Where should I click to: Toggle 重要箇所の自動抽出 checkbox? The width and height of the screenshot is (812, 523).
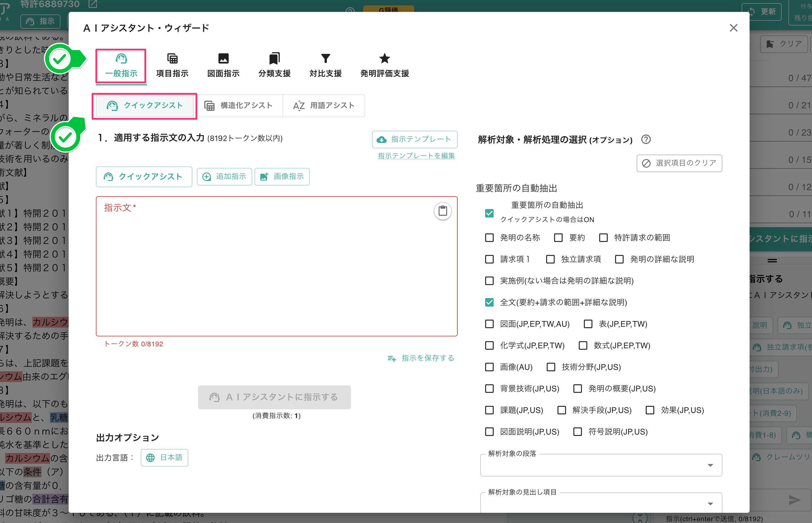(489, 213)
